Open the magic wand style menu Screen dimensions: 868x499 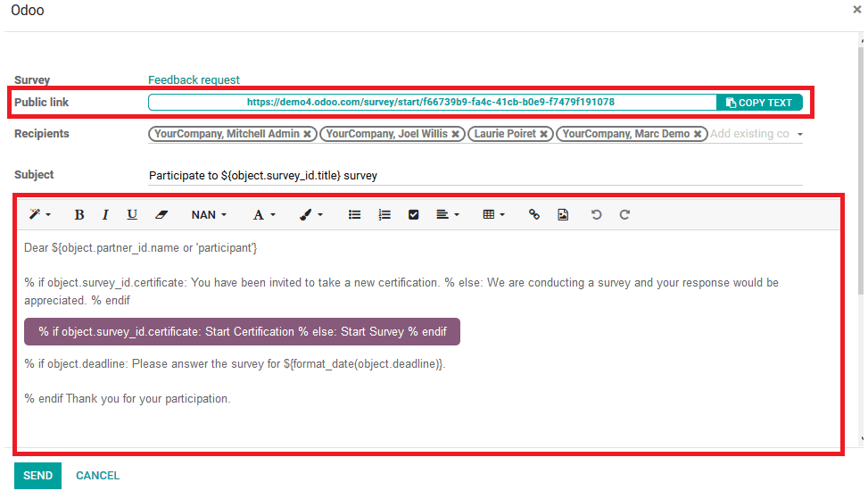40,214
